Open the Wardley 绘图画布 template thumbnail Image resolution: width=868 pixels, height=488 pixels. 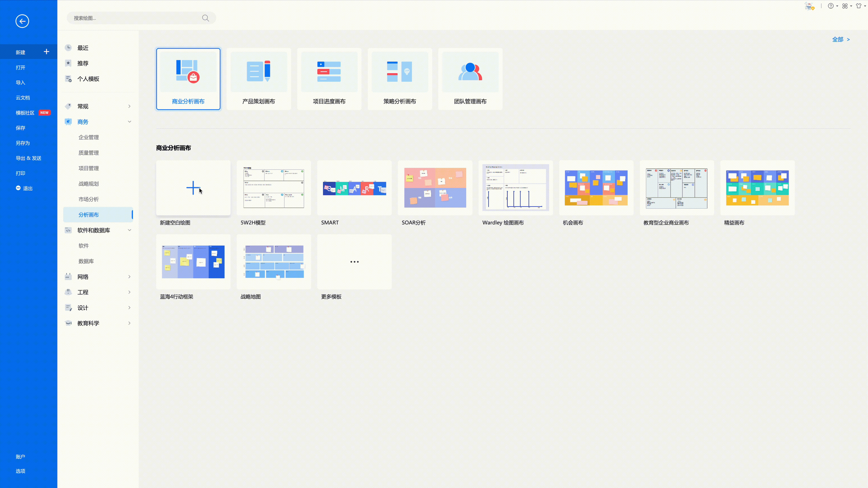click(x=516, y=188)
